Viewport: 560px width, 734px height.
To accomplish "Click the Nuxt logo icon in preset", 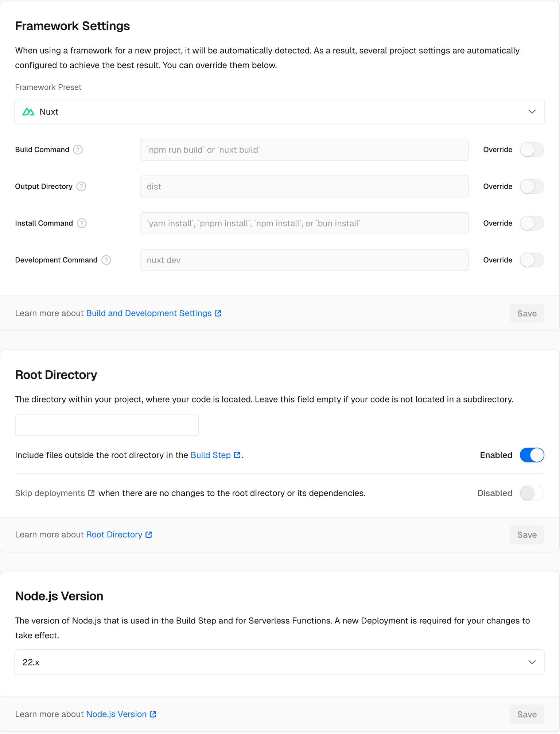I will [28, 112].
